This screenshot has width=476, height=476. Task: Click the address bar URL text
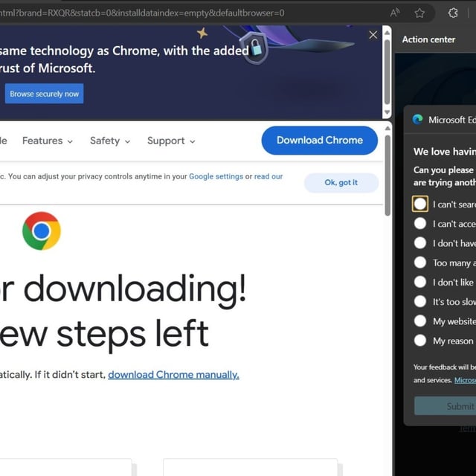(142, 13)
